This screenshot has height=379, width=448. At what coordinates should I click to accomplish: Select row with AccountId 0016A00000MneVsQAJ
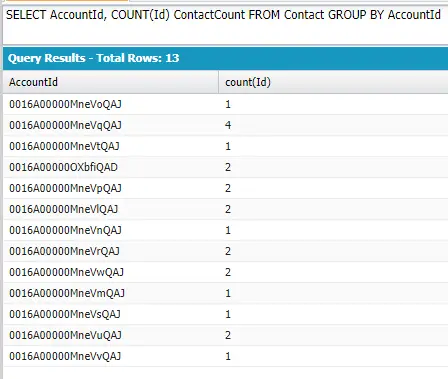point(225,314)
